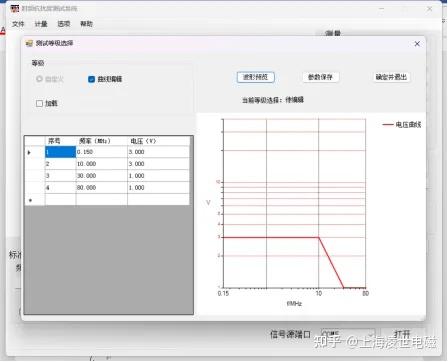Open the 文件 file menu

click(x=18, y=24)
